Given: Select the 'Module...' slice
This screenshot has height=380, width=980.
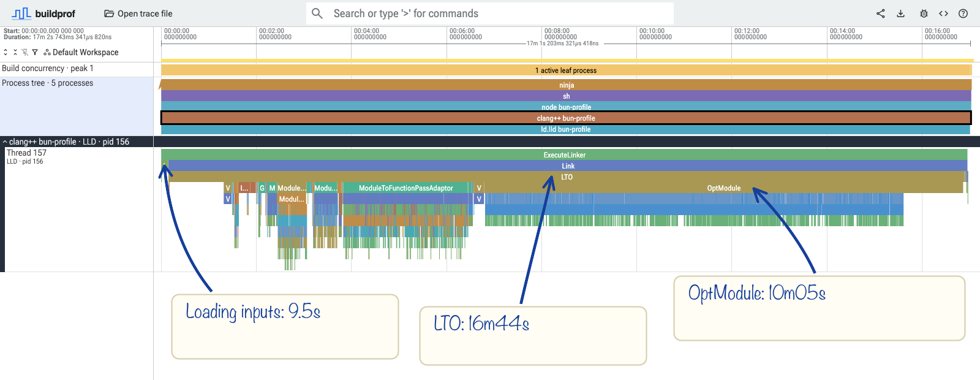Looking at the screenshot, I should click(x=291, y=188).
